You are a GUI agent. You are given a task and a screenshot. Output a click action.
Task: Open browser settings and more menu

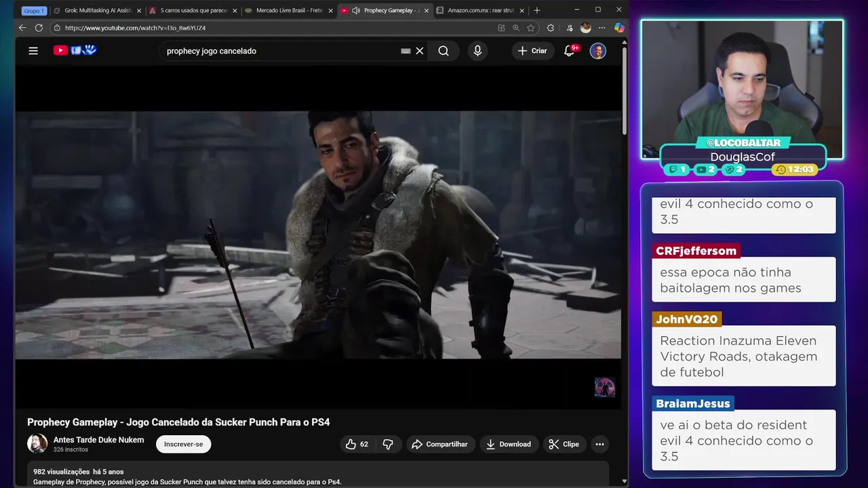pyautogui.click(x=601, y=28)
